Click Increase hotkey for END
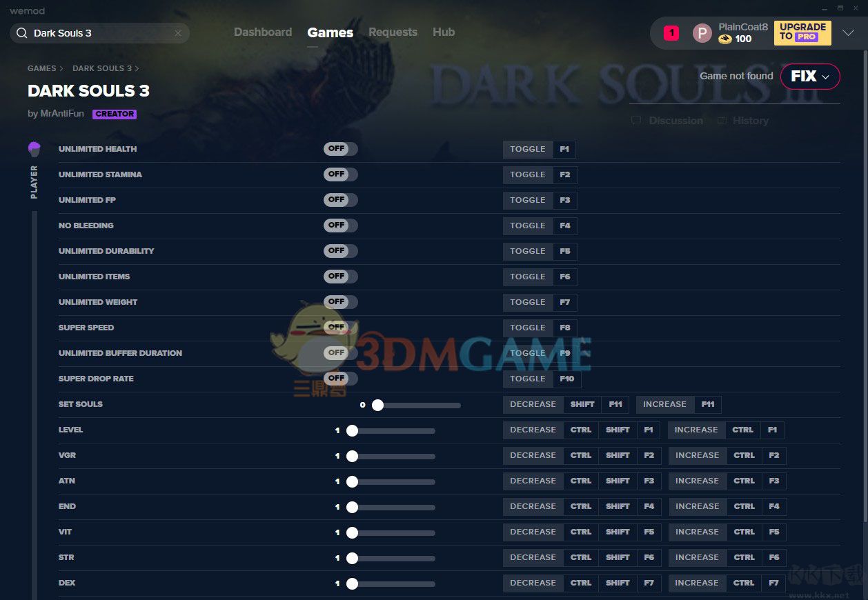This screenshot has height=600, width=868. click(x=697, y=506)
